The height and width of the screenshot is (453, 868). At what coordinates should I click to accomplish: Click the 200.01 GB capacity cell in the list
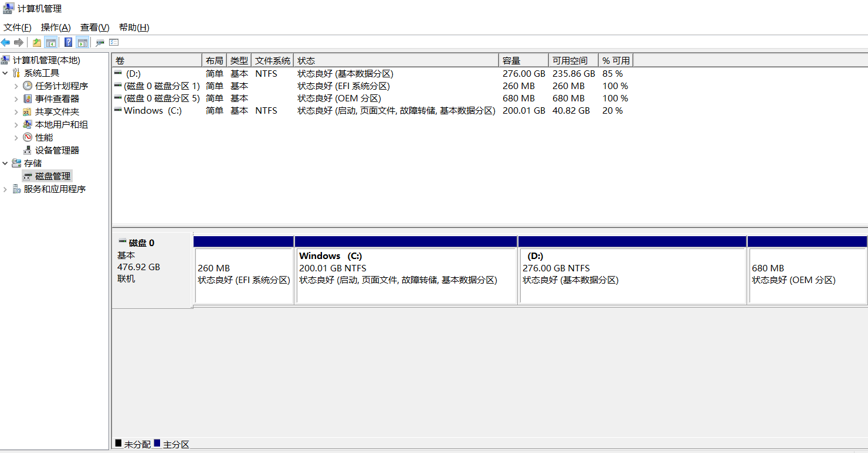(524, 111)
